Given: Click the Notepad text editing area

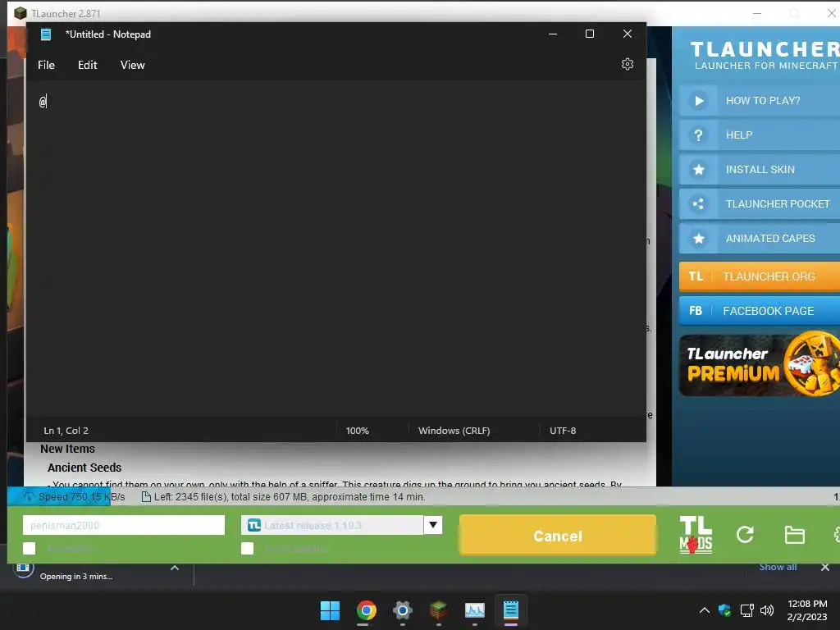Looking at the screenshot, I should click(x=336, y=249).
